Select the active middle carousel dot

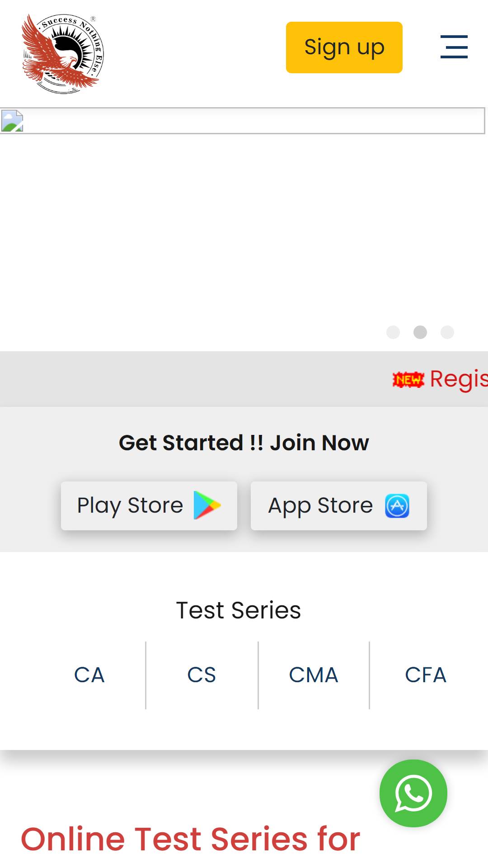[420, 332]
